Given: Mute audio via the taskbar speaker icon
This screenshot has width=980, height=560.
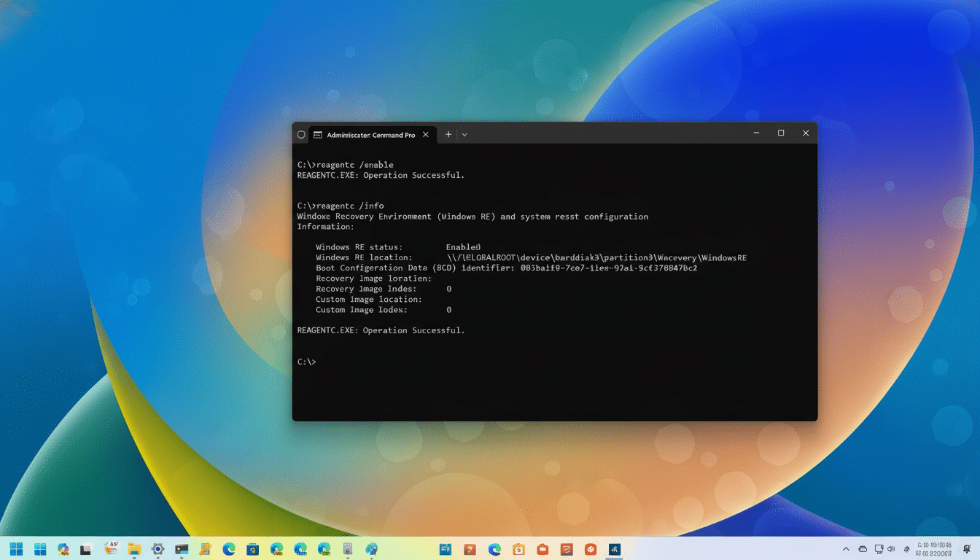Looking at the screenshot, I should click(891, 549).
